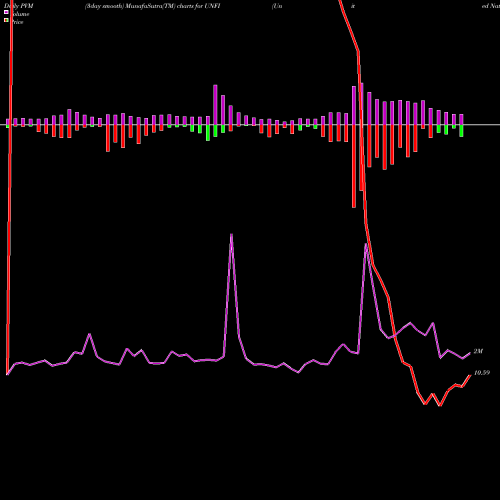Click the green-red Price legend swatch
This screenshot has width=500, height=500.
[6, 20]
